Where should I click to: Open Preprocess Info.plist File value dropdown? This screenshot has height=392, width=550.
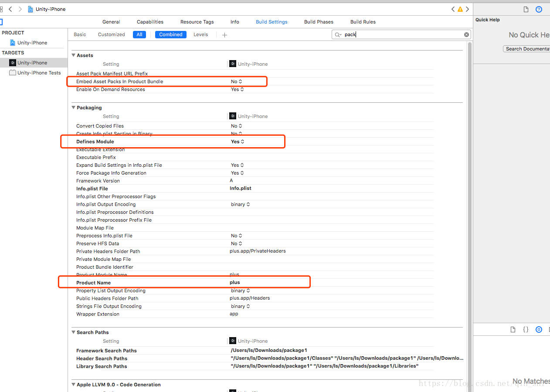236,236
